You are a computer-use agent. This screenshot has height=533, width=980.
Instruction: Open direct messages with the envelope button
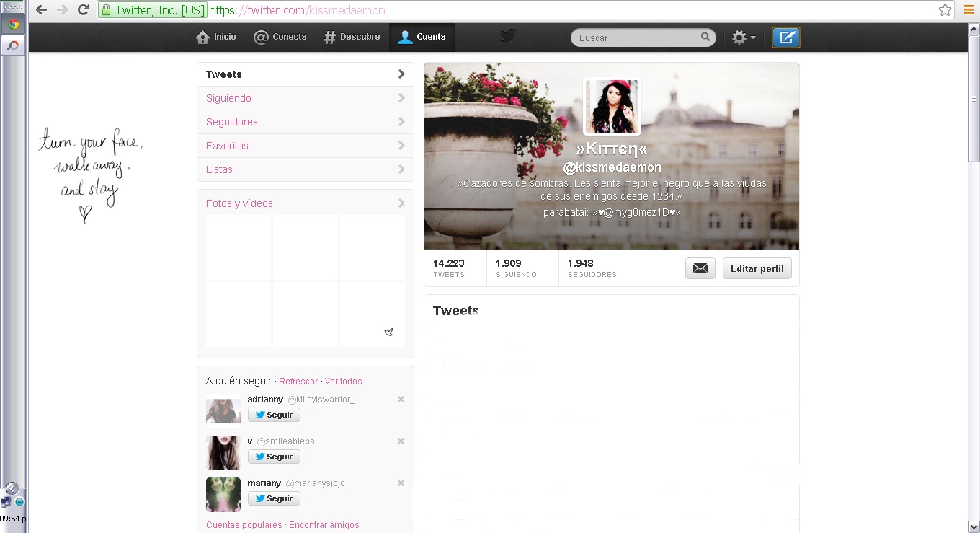coord(700,268)
